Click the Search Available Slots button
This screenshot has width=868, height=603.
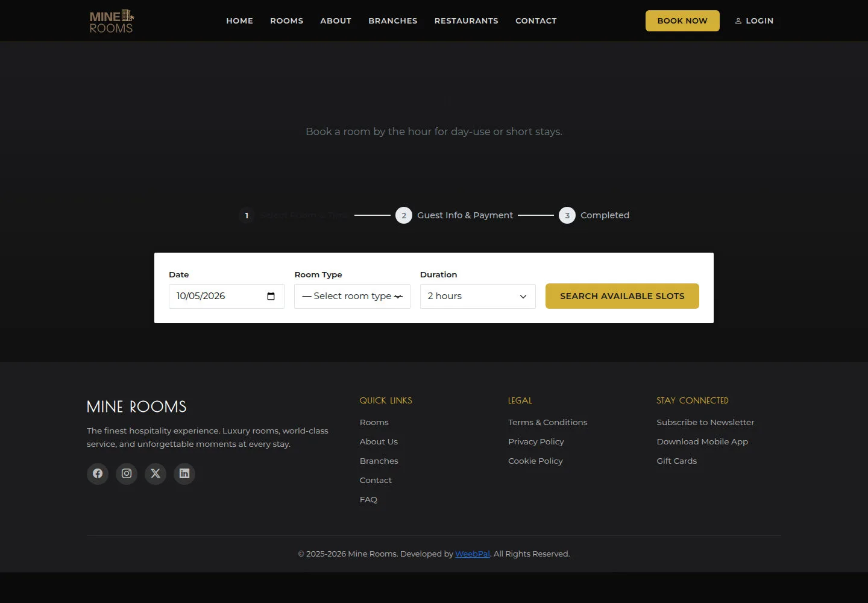point(622,296)
